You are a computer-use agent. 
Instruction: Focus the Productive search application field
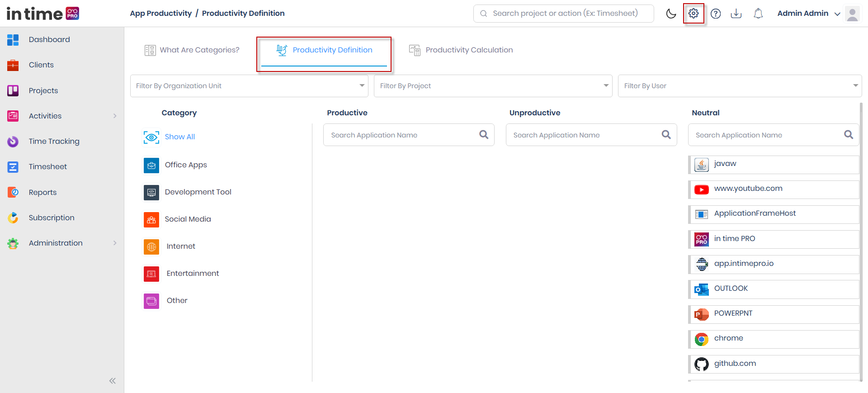click(x=409, y=135)
